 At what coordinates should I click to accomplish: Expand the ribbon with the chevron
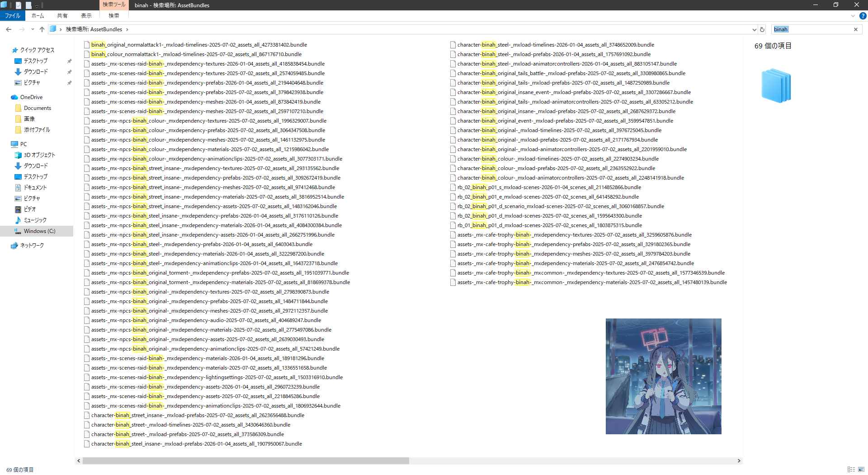coord(853,16)
